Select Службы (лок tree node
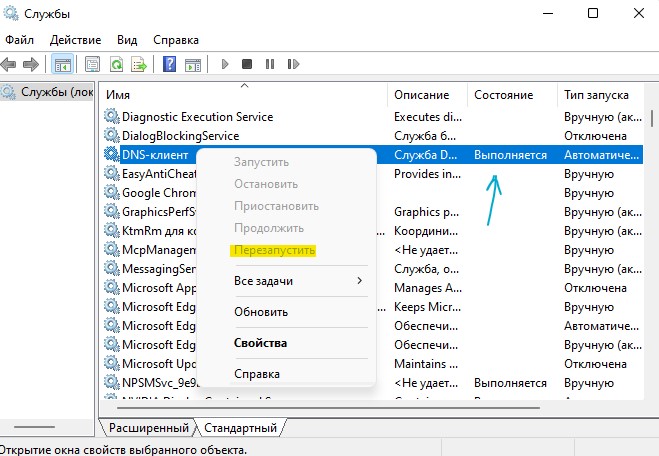Viewport: 659px width, 456px height. coord(47,92)
